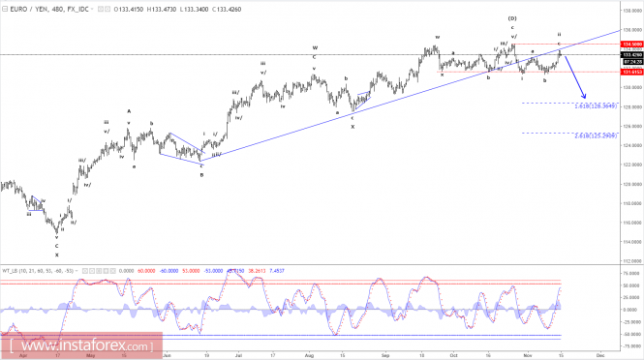Click the close value C133.4260

[x=227, y=9]
